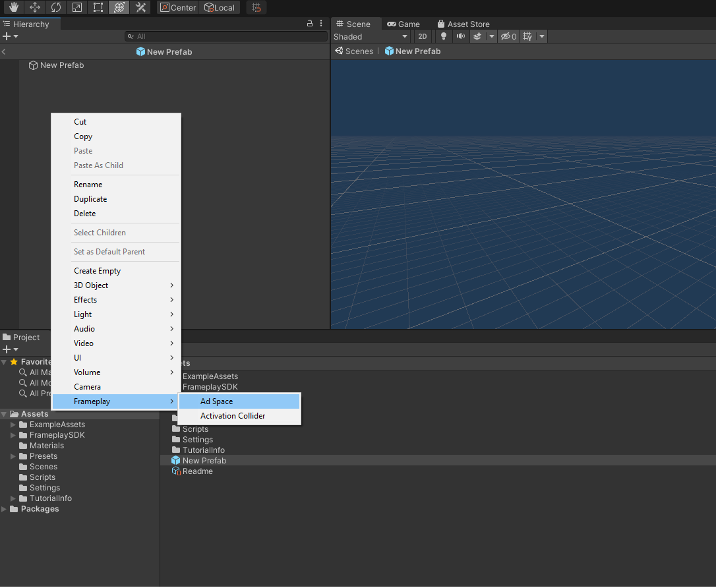Screen dimensions: 716x588
Task: Select the Rotate tool
Action: 55,7
